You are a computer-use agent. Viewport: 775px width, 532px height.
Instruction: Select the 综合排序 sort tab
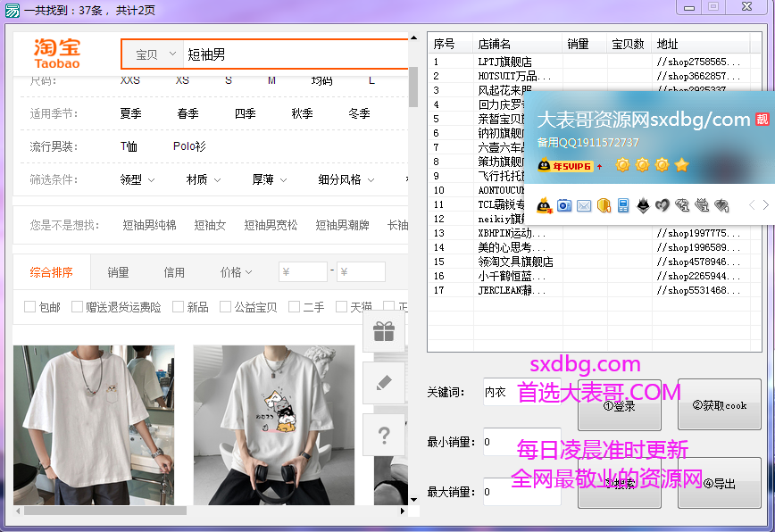[52, 272]
